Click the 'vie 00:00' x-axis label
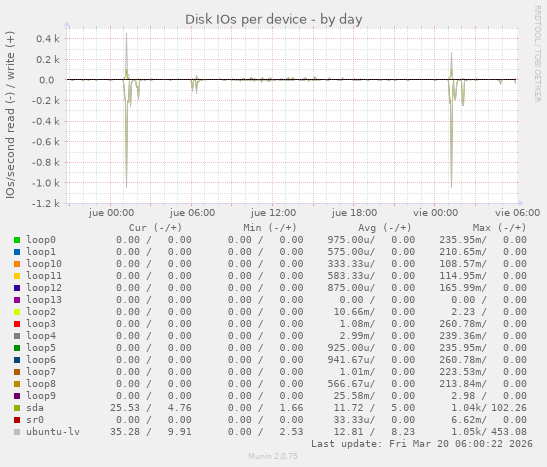 point(435,213)
